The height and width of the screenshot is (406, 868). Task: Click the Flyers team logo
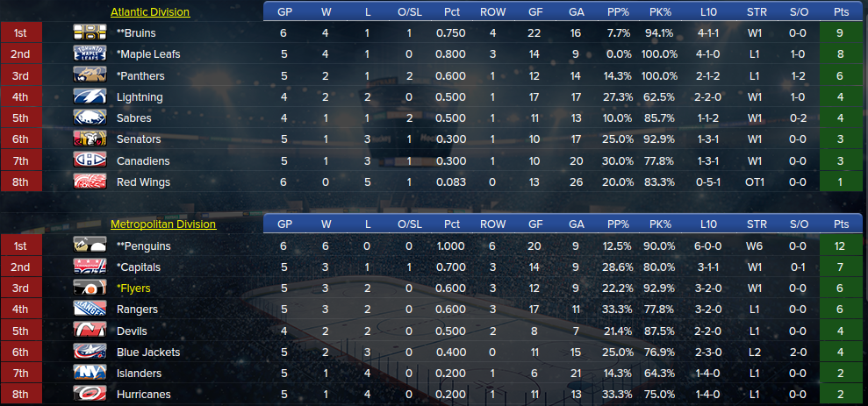[90, 288]
